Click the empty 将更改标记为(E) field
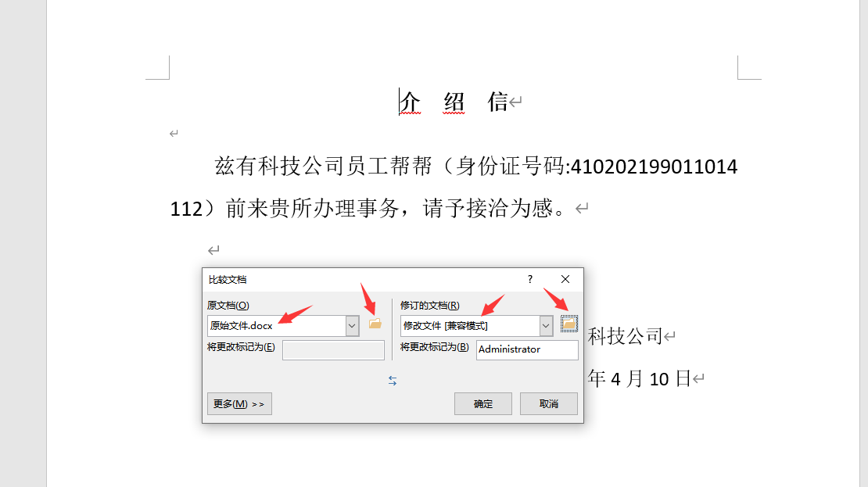 point(333,349)
